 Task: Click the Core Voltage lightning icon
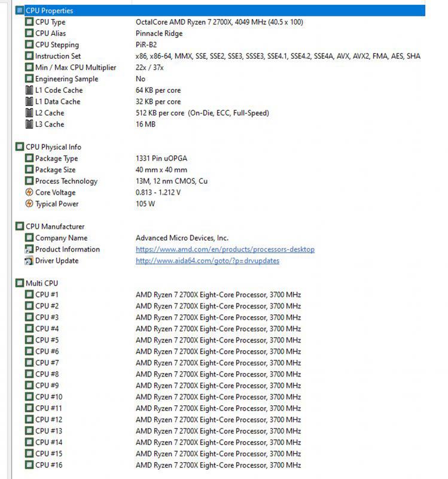click(29, 192)
